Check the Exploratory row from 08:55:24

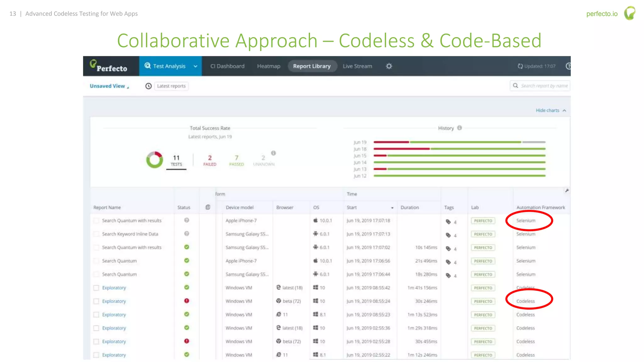click(96, 301)
